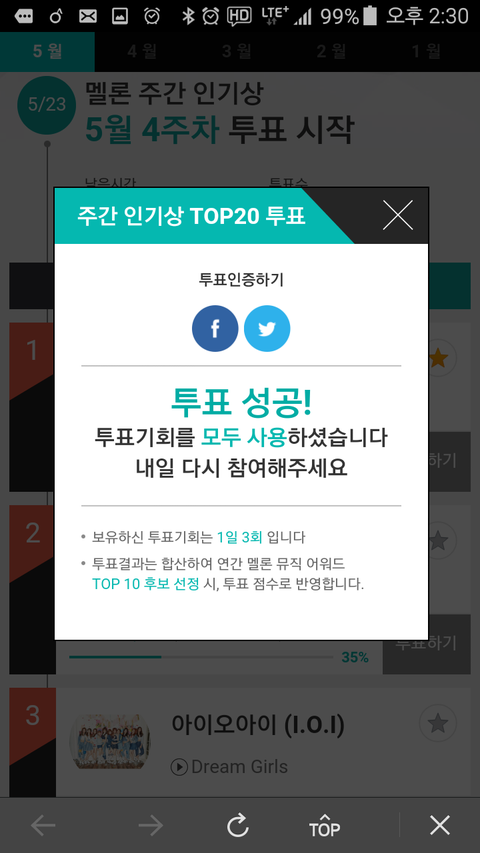Switch to the 5월 tab
The image size is (480, 853).
click(x=47, y=52)
